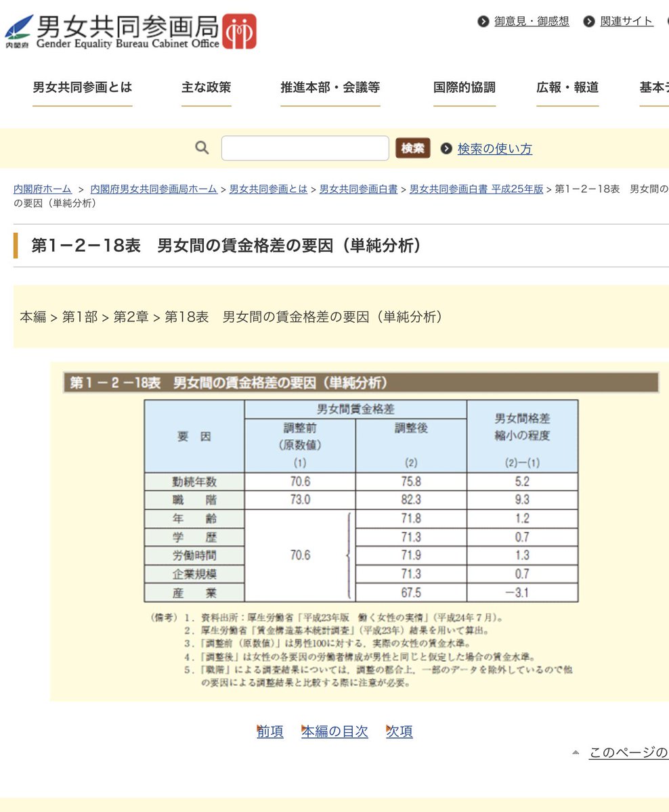Screen dimensions: 669x812
Task: Click the 73.0 value in 職階 row
Action: (x=300, y=500)
